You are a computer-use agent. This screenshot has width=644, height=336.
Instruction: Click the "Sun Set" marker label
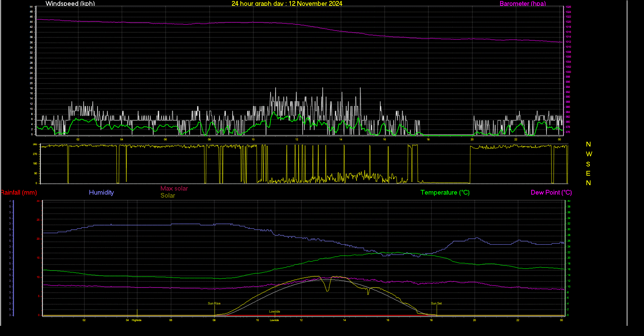pos(436,303)
